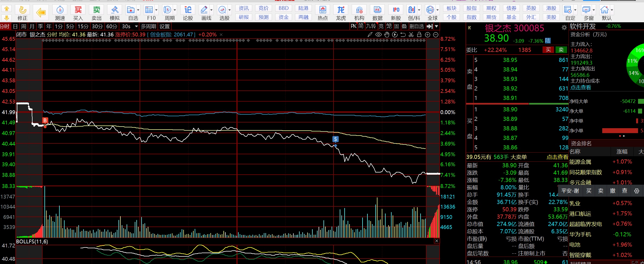
Task: Open the 龙虎 leaderboard icon
Action: [341, 10]
